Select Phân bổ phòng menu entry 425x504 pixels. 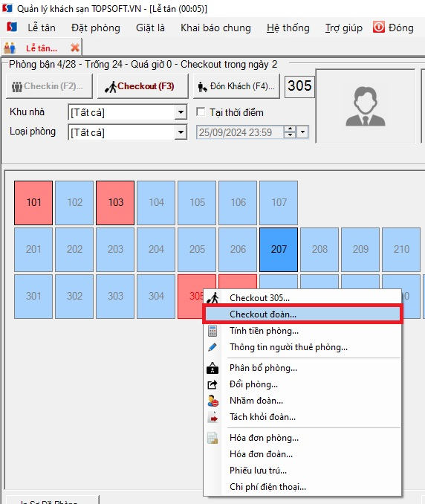pyautogui.click(x=302, y=368)
